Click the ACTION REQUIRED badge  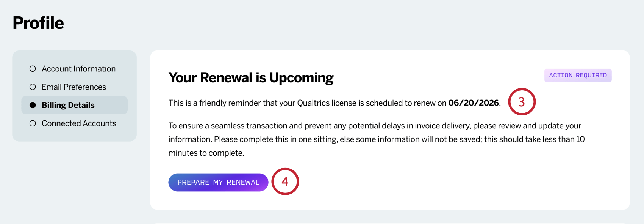[x=578, y=75]
